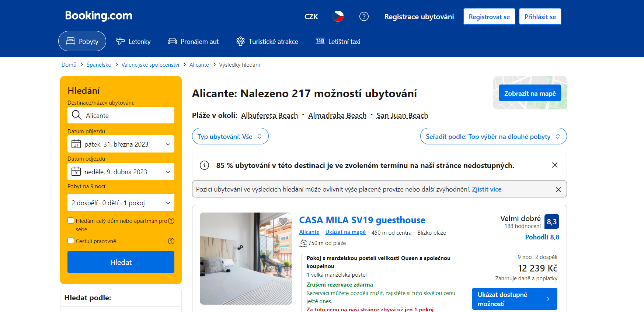Open the Alicante breadcrumb link
Image resolution: width=644 pixels, height=312 pixels.
point(199,65)
